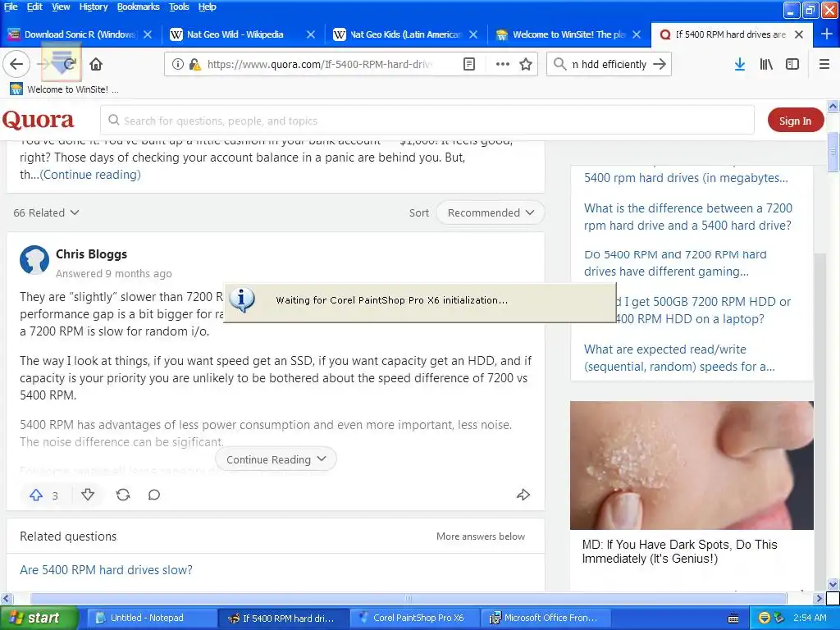Expand answer with Continue Reading
The height and width of the screenshot is (630, 840).
point(276,459)
